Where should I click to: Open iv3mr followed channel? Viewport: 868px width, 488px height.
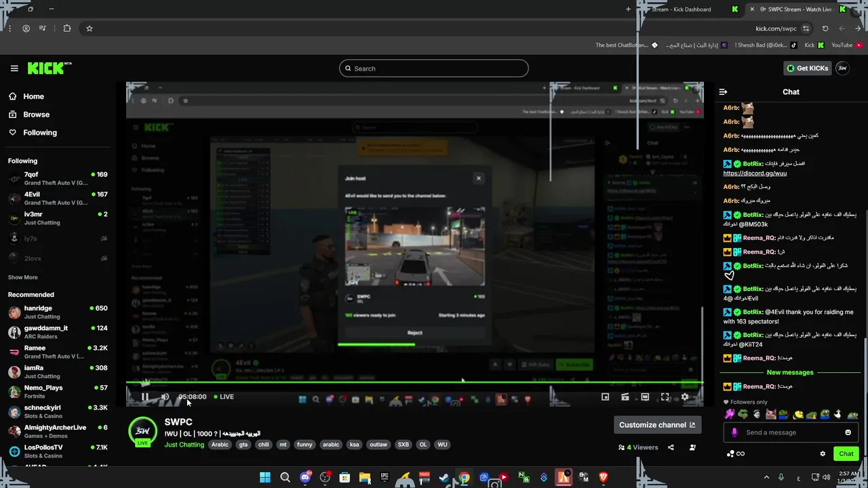(x=58, y=218)
